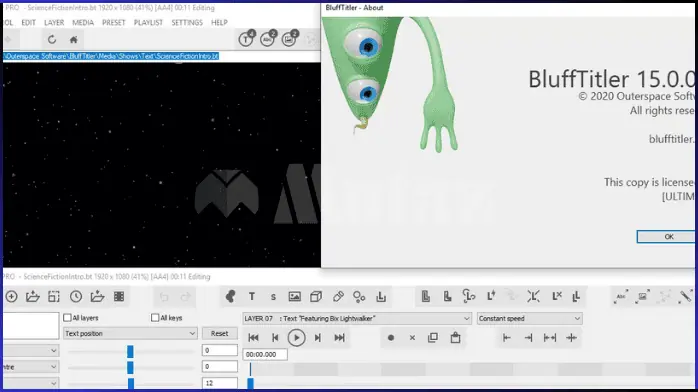
Task: Click the right-bar-arrow key shift icon
Action: 528,338
